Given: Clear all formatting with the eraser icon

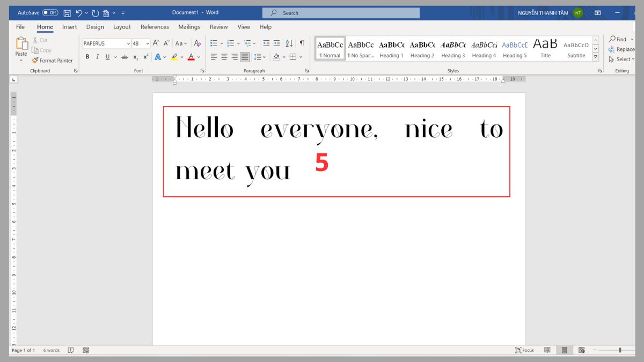Looking at the screenshot, I should pos(197,43).
